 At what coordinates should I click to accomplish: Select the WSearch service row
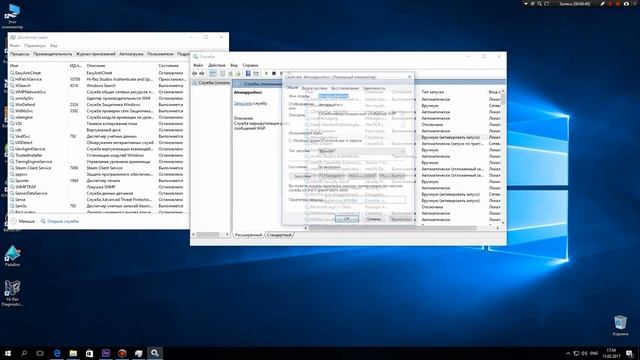click(x=99, y=86)
